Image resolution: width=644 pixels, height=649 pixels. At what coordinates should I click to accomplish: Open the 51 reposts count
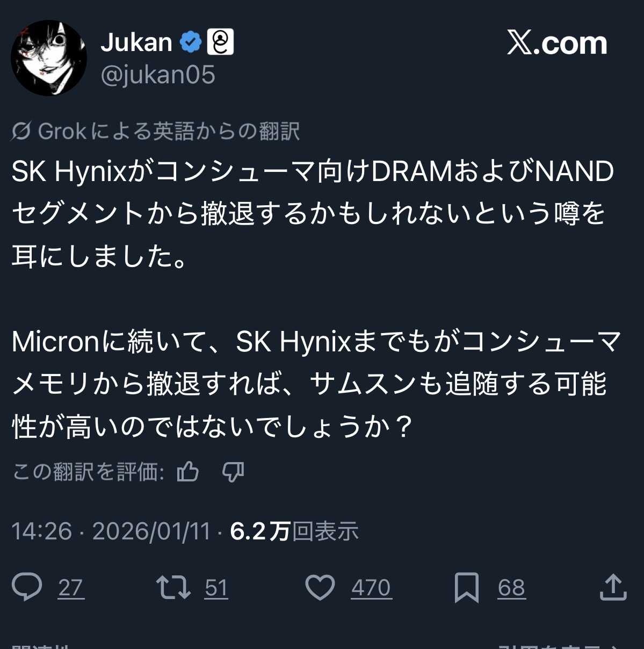(216, 588)
